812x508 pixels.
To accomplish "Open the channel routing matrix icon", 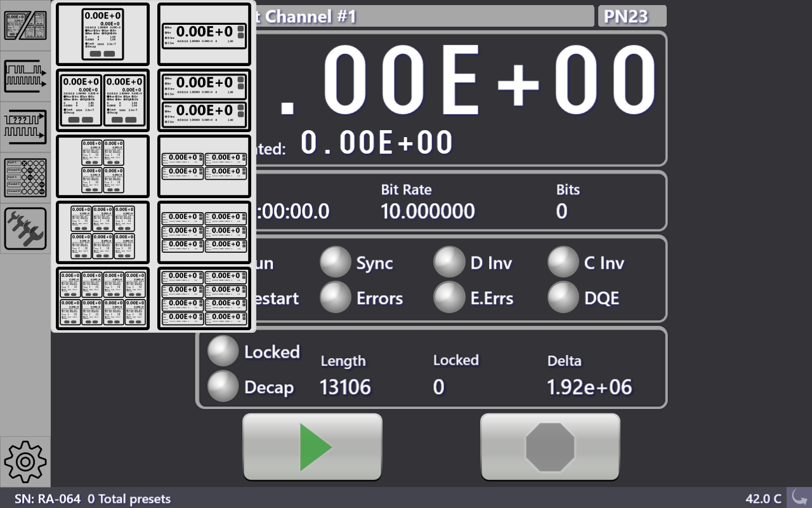I will 25,177.
